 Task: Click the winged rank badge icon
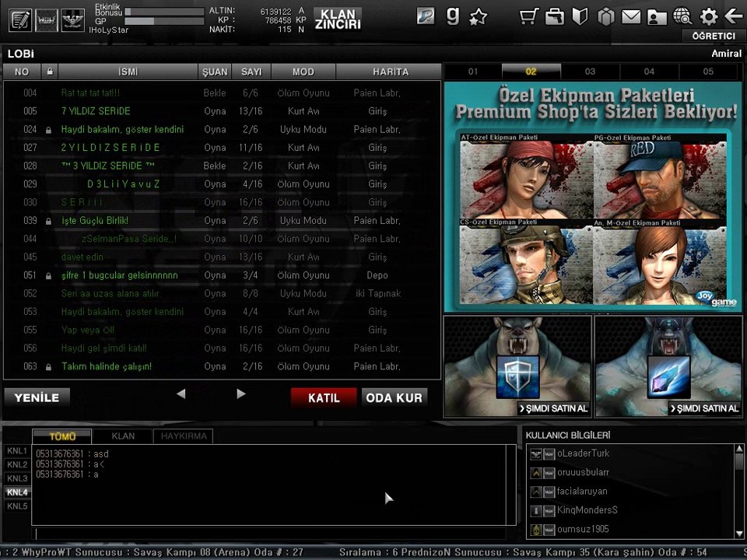coord(73,20)
